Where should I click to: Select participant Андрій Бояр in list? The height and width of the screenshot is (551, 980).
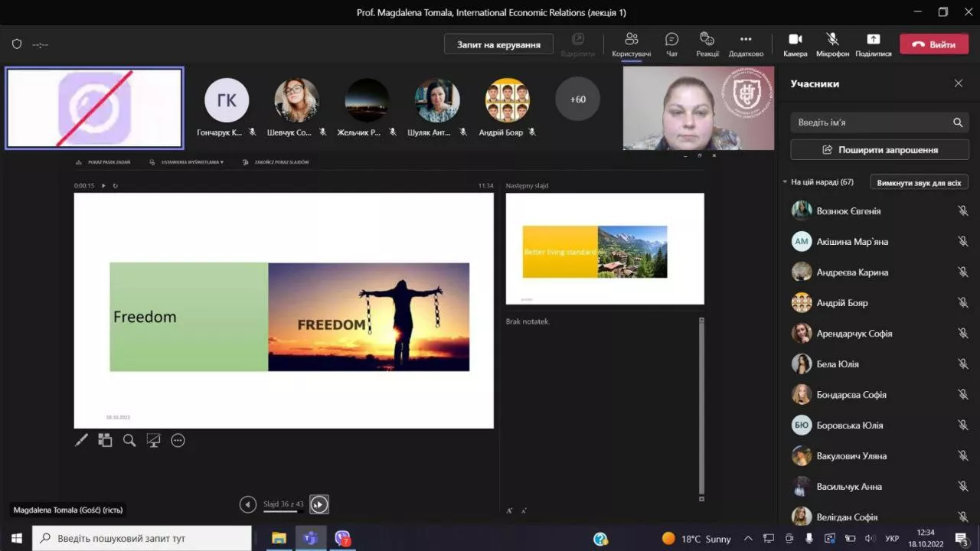pyautogui.click(x=842, y=303)
